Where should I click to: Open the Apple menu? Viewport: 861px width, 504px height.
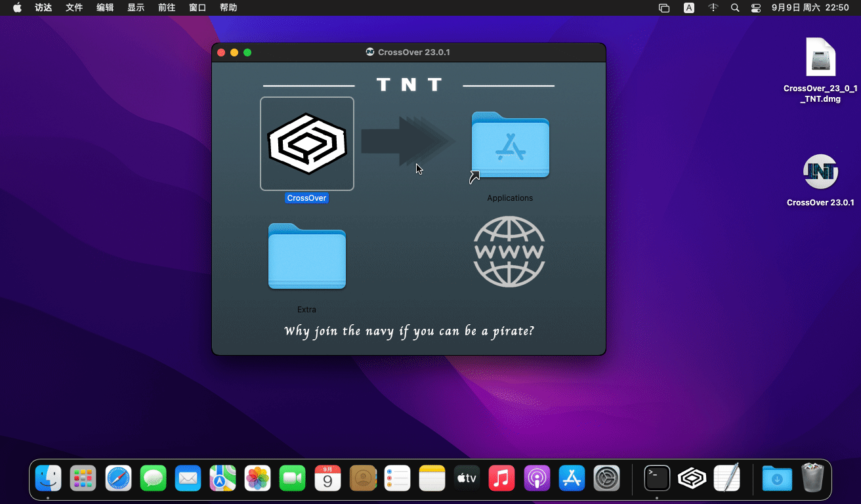pyautogui.click(x=17, y=8)
